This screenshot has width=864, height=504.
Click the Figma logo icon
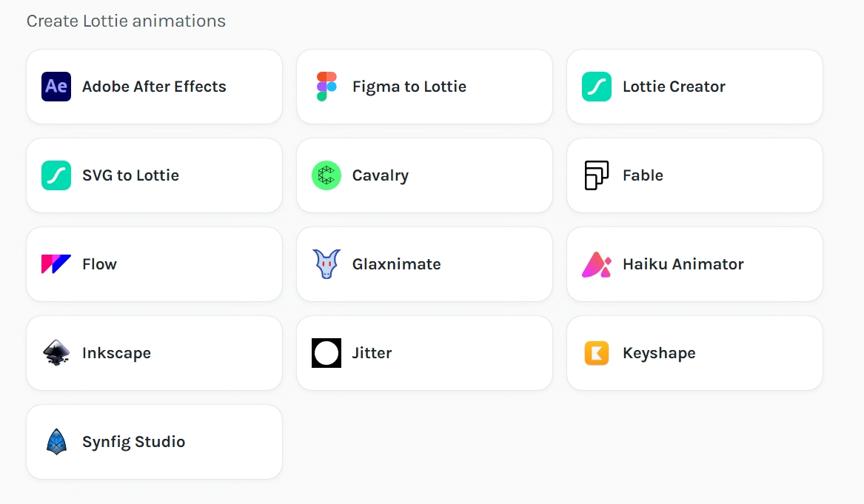[x=326, y=87]
